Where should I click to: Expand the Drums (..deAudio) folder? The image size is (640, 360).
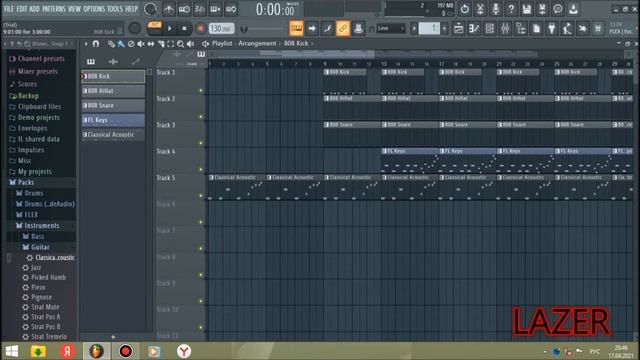tap(49, 204)
